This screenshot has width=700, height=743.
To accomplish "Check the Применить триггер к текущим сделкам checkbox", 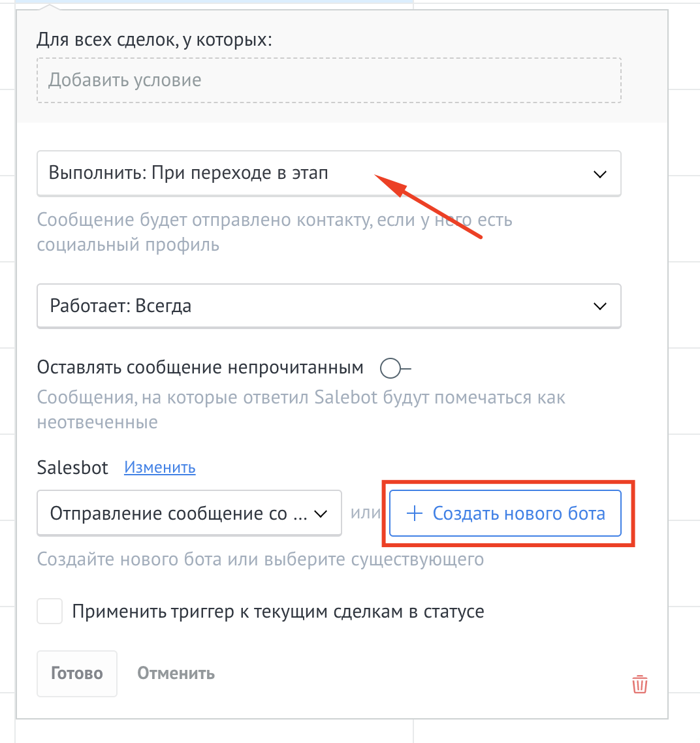I will click(x=50, y=612).
